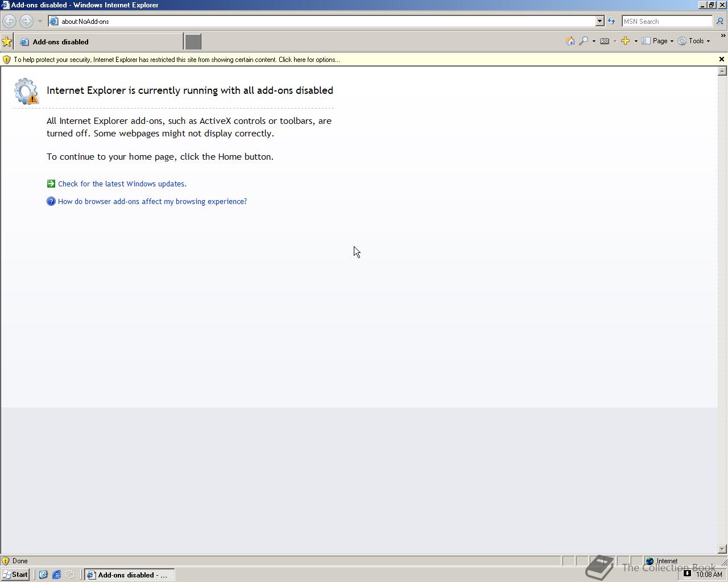This screenshot has height=582, width=728.
Task: Click the page icon in address bar
Action: pyautogui.click(x=54, y=21)
